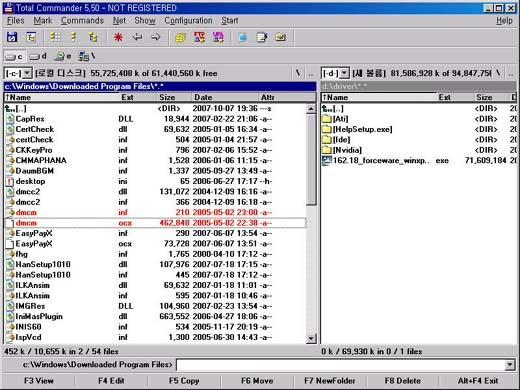Open the Commands menu
Image resolution: width=520 pixels, height=390 pixels.
tap(82, 21)
